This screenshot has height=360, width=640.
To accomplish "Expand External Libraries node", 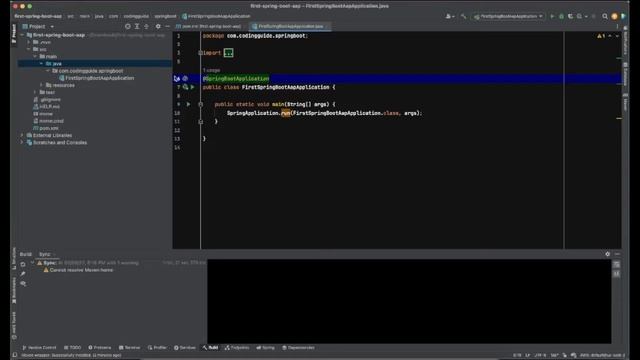I will point(22,135).
